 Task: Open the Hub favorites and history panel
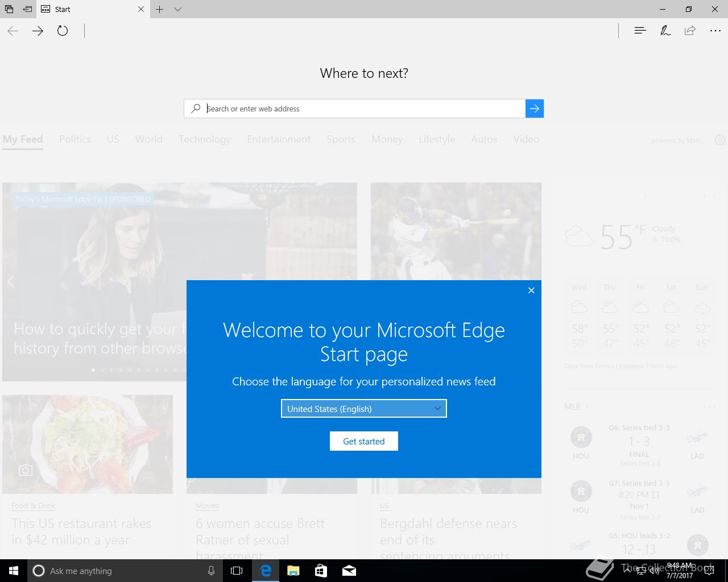(x=640, y=31)
